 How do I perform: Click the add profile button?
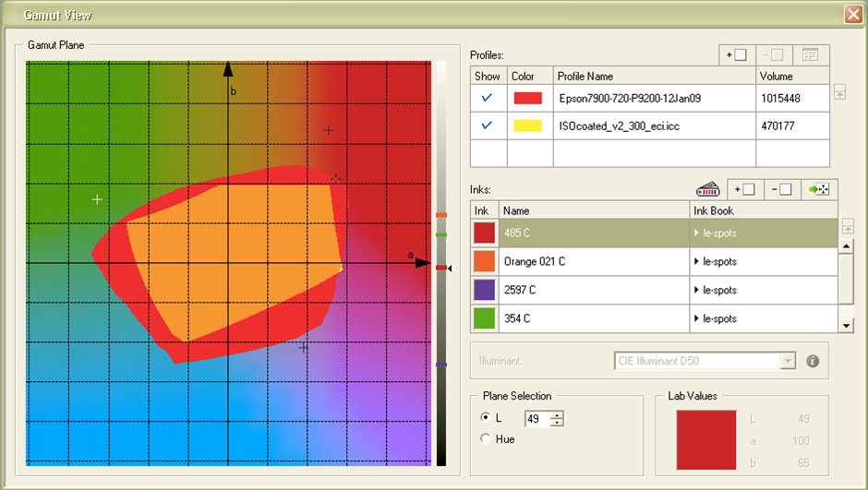737,55
